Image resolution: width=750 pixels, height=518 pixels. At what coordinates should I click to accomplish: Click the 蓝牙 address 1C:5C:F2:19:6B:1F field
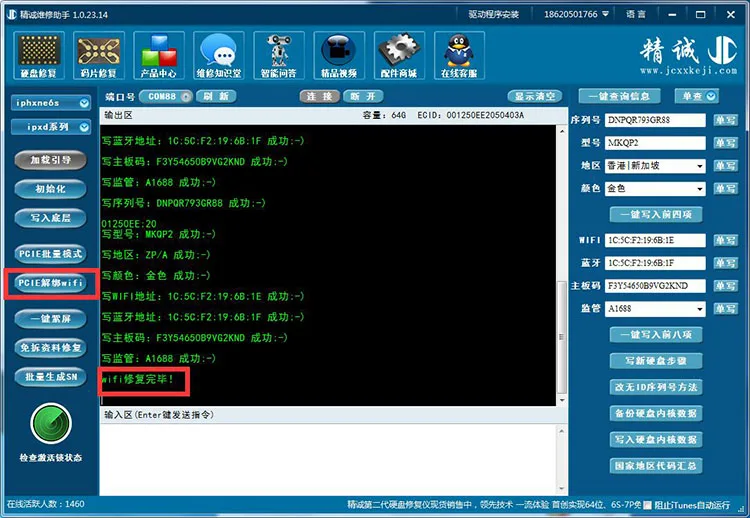click(x=655, y=263)
